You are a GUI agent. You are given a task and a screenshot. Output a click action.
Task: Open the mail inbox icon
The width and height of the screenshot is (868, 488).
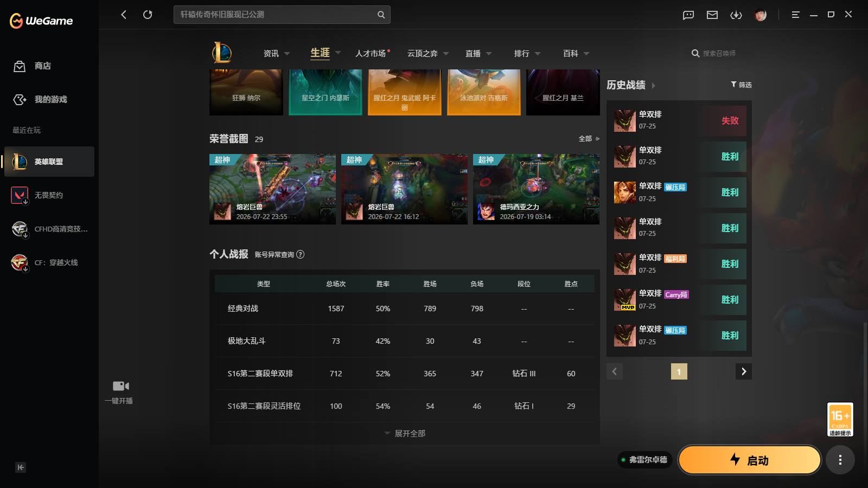tap(712, 15)
